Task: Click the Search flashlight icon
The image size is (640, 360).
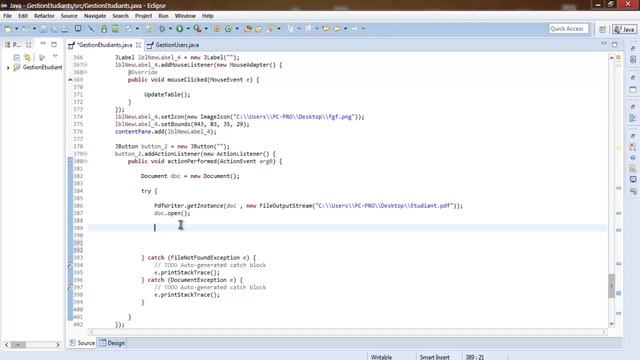Action: [x=270, y=29]
